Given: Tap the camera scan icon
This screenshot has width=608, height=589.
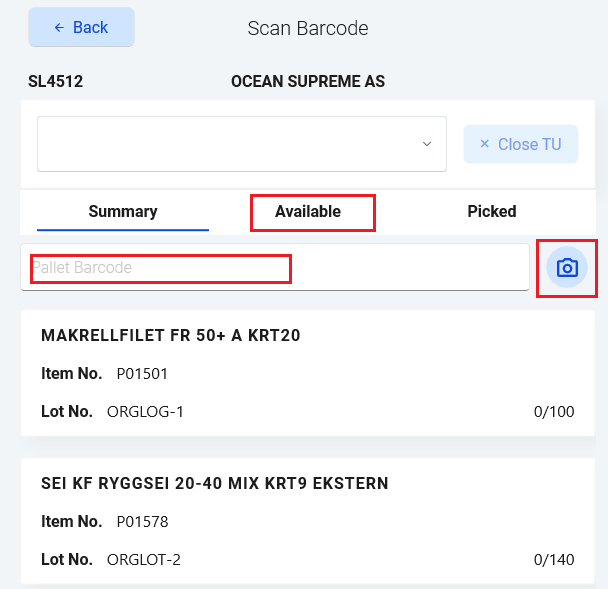Looking at the screenshot, I should pos(567,268).
